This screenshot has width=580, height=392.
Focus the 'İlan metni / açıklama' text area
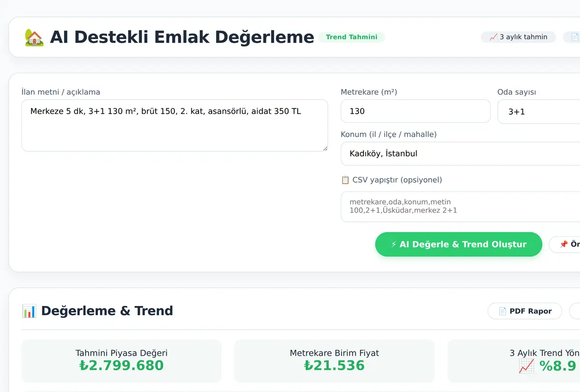coord(174,126)
